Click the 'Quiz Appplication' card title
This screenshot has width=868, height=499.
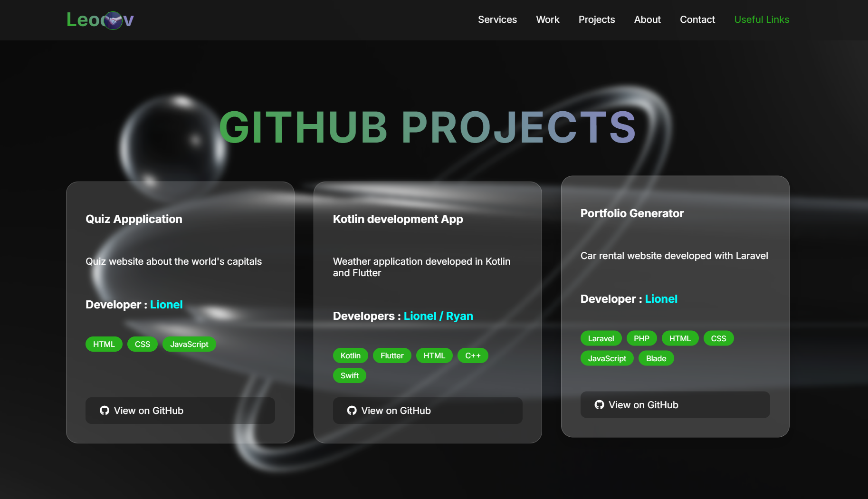click(134, 219)
